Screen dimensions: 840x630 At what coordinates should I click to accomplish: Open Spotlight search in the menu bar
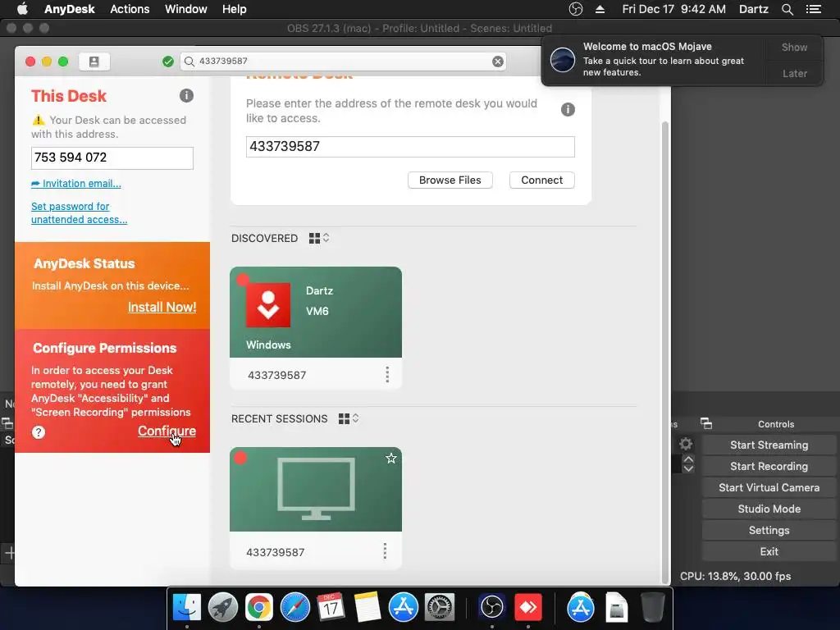pyautogui.click(x=787, y=9)
